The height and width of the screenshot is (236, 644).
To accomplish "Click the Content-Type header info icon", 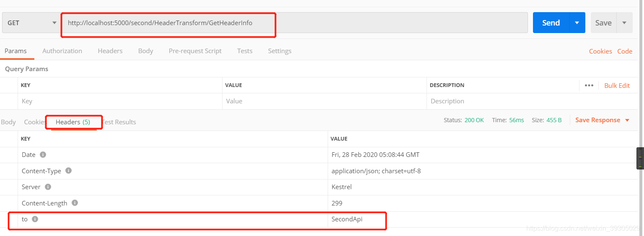I will [x=69, y=171].
